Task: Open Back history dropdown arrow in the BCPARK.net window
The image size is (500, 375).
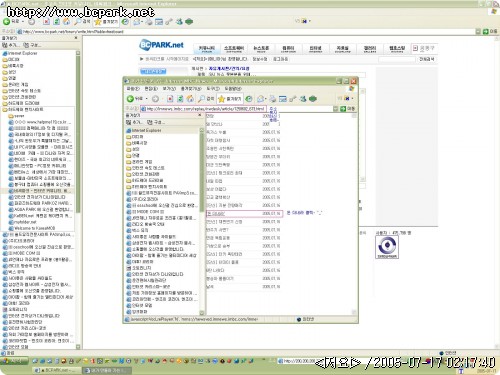Action: click(x=23, y=22)
